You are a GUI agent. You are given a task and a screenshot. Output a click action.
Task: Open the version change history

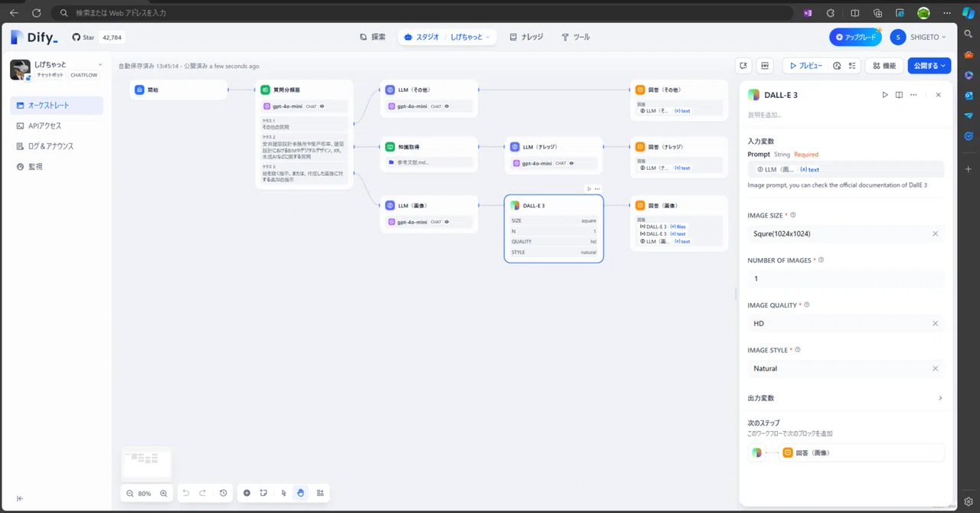tap(223, 493)
